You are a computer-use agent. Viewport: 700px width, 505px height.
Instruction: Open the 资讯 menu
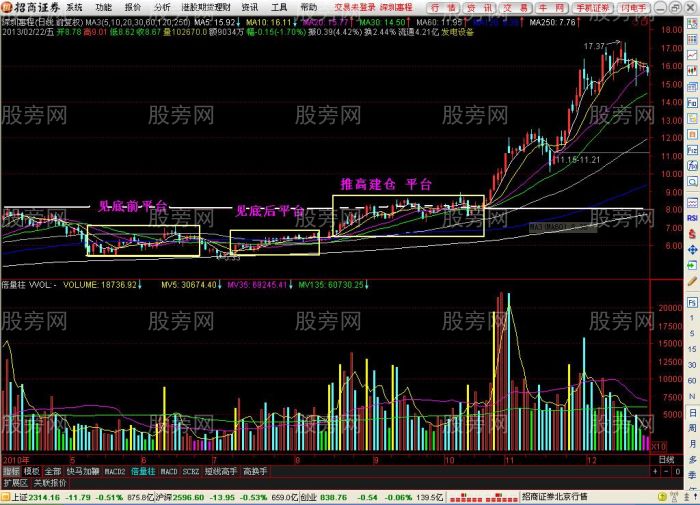point(250,8)
